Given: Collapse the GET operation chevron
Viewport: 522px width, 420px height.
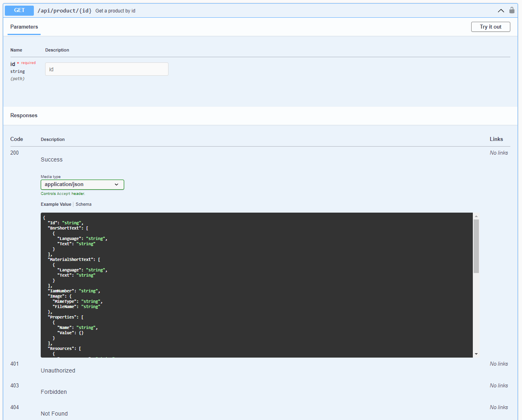Looking at the screenshot, I should [x=501, y=11].
